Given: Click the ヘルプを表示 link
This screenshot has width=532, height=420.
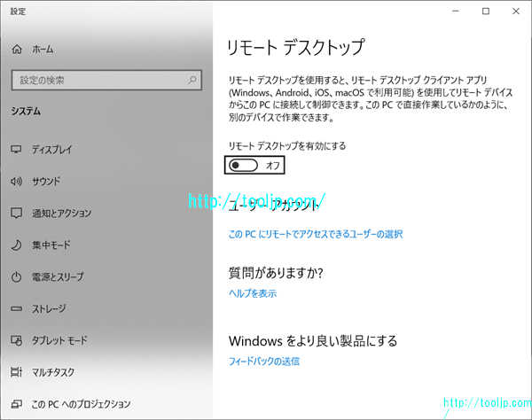Looking at the screenshot, I should [x=253, y=293].
